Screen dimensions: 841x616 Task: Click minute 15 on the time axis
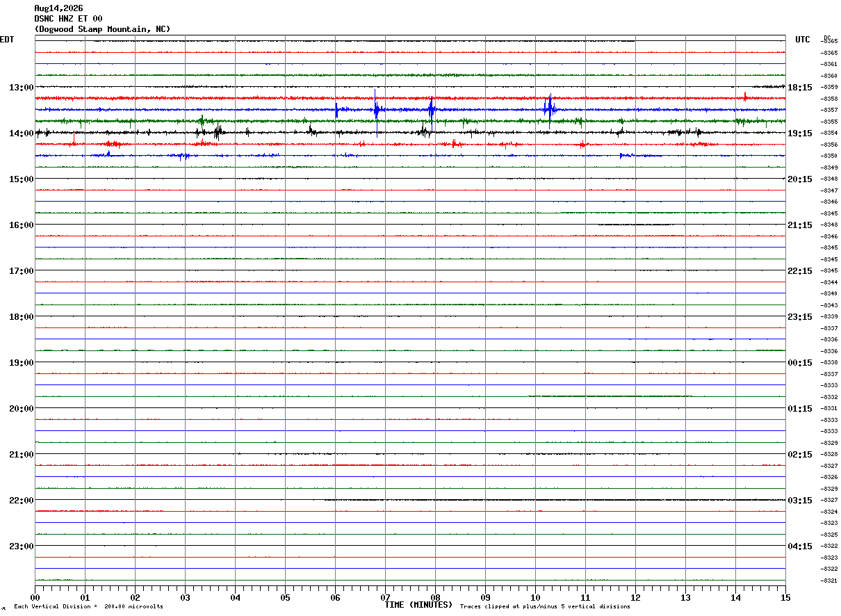click(785, 597)
